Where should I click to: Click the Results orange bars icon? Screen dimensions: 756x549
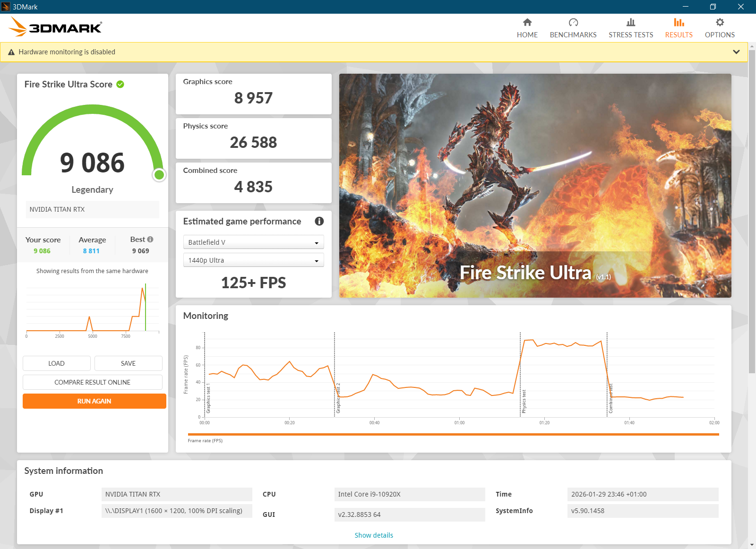[x=679, y=22]
